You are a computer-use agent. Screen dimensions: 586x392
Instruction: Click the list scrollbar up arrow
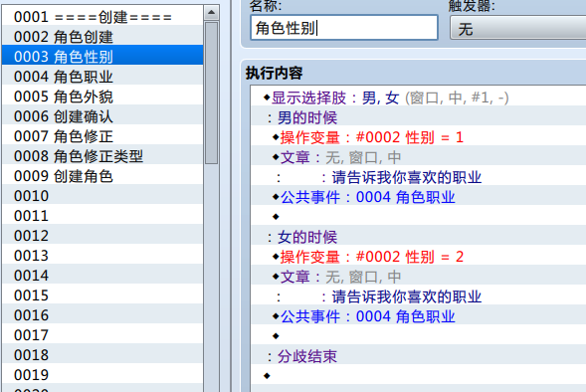[x=211, y=13]
